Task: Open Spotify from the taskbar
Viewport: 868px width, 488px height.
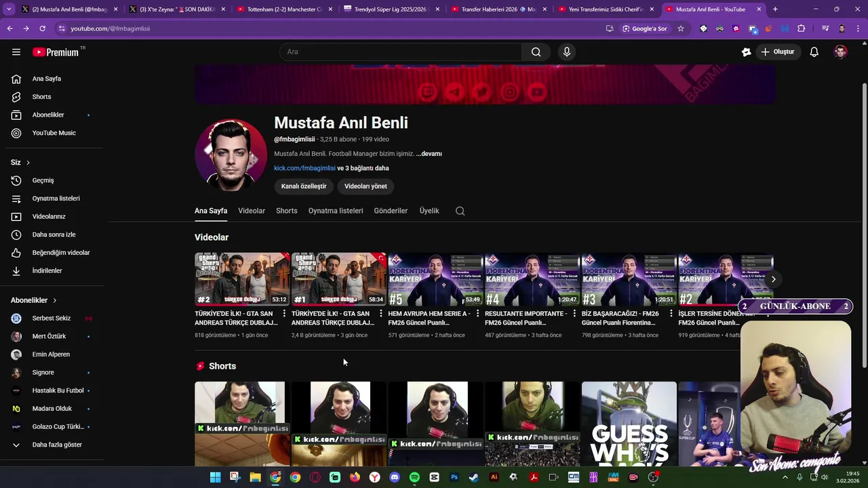Action: [x=414, y=477]
